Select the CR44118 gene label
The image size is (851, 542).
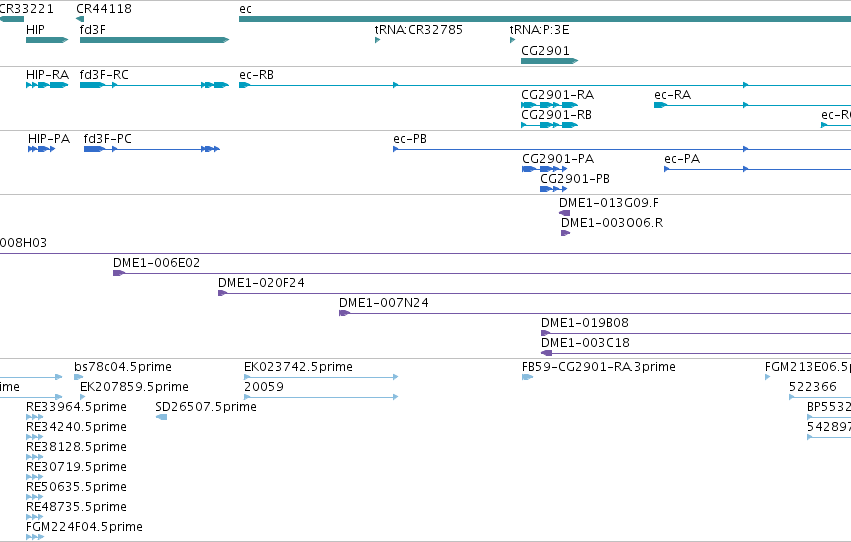pos(104,9)
